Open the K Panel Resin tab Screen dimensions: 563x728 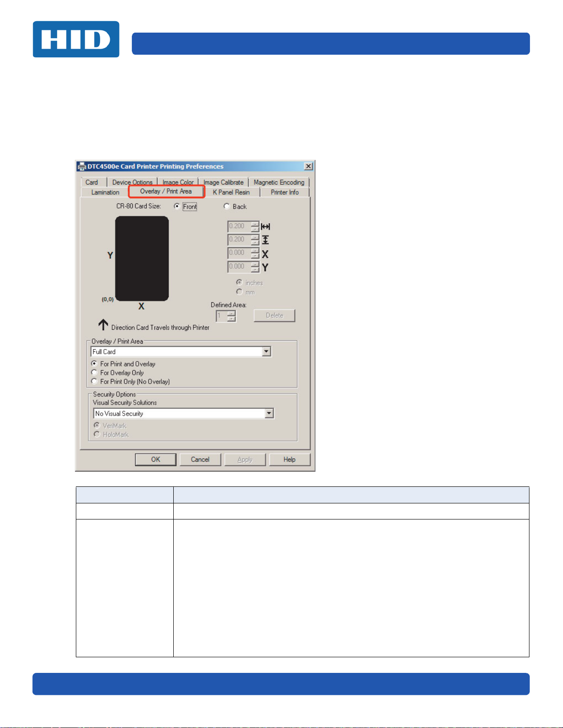(x=231, y=192)
